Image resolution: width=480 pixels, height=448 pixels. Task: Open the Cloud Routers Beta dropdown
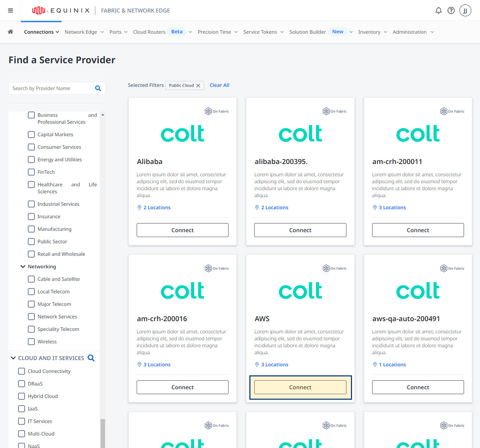(162, 32)
